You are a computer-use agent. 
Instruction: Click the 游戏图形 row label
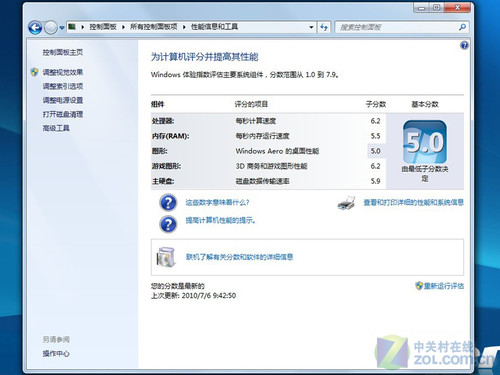click(x=166, y=166)
